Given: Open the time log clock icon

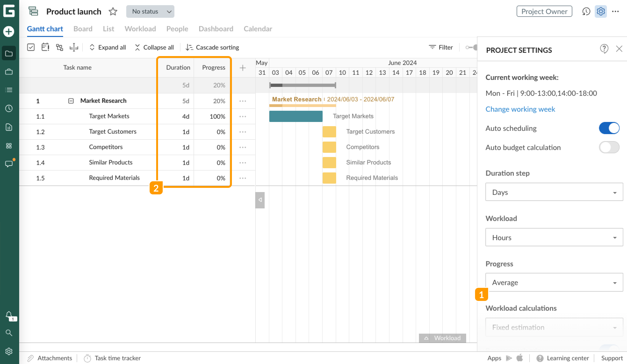Looking at the screenshot, I should [x=9, y=108].
